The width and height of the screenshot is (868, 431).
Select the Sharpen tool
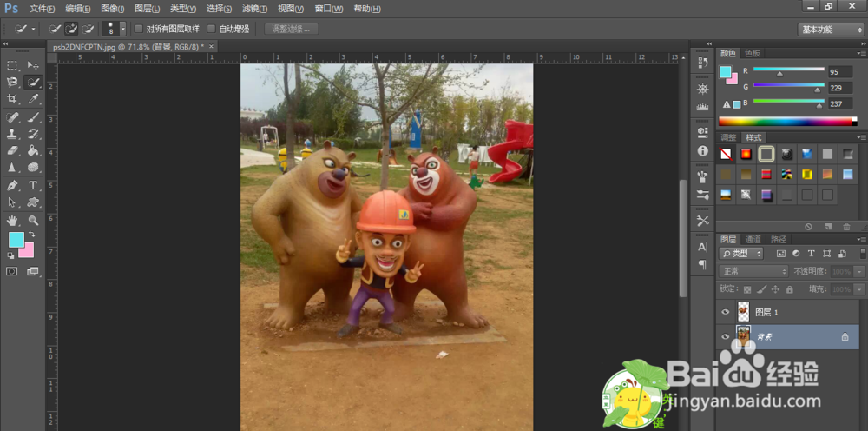pyautogui.click(x=12, y=167)
